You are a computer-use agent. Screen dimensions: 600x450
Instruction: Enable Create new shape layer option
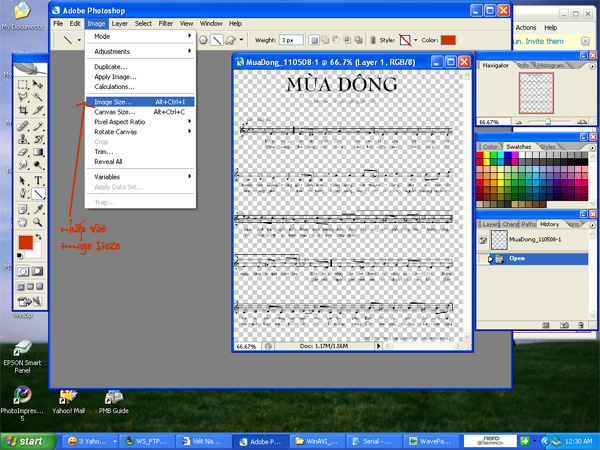coord(314,40)
